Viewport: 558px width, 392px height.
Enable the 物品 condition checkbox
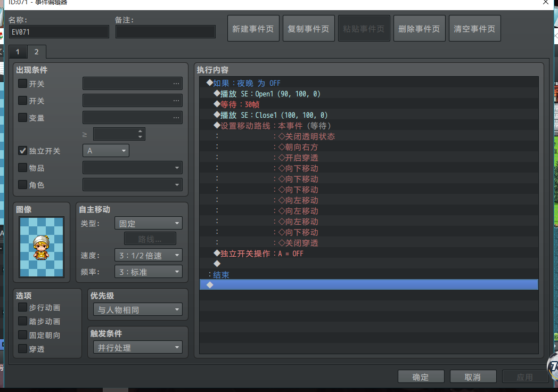click(x=22, y=168)
